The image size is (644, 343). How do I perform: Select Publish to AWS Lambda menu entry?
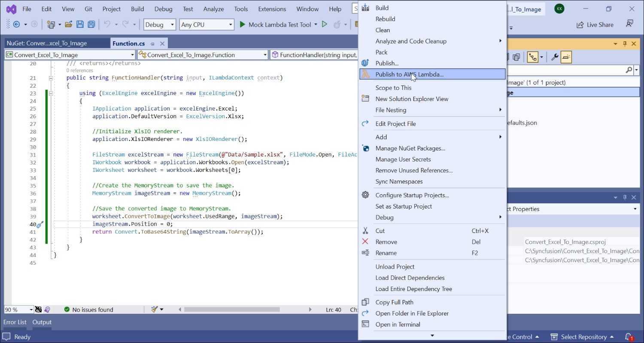tap(409, 74)
